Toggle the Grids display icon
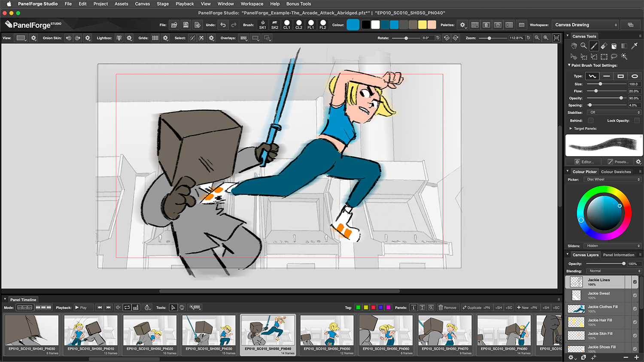The height and width of the screenshot is (362, 644). pyautogui.click(x=155, y=38)
